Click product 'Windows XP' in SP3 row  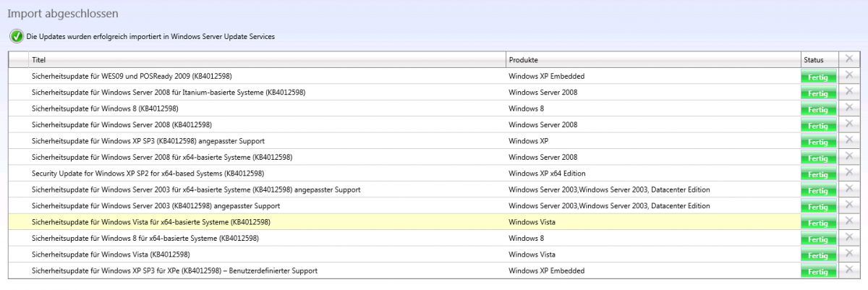point(529,141)
